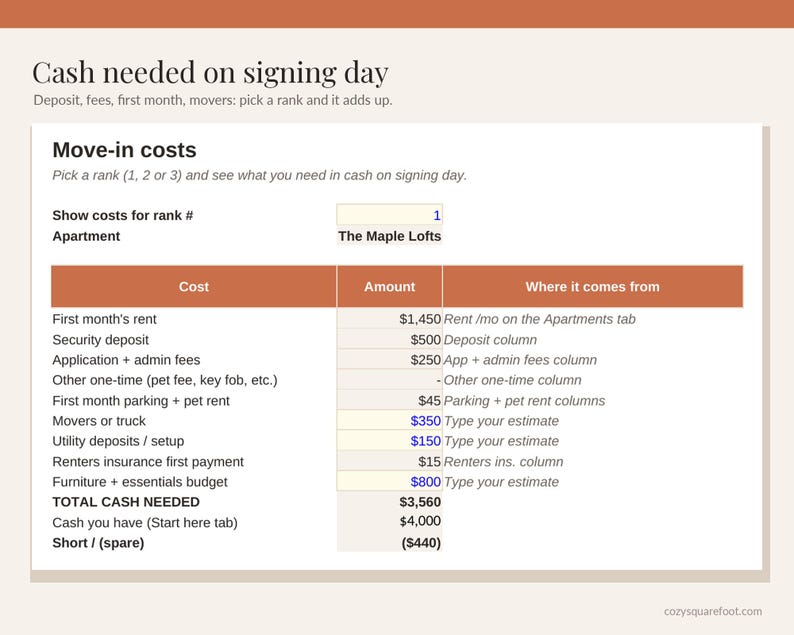Click the Application + admin fees $250 cell

coord(389,360)
